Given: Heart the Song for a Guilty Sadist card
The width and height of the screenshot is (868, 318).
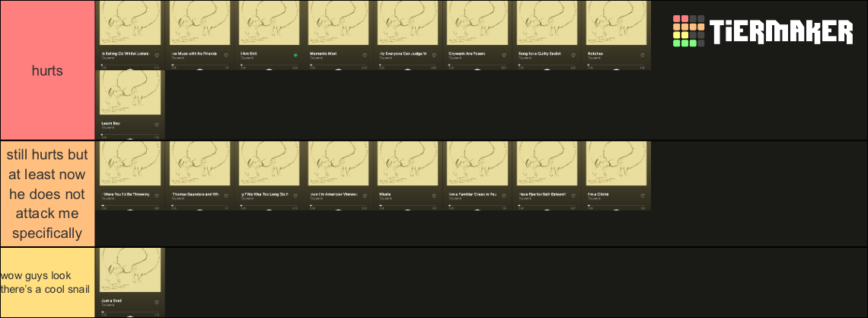Looking at the screenshot, I should 573,56.
